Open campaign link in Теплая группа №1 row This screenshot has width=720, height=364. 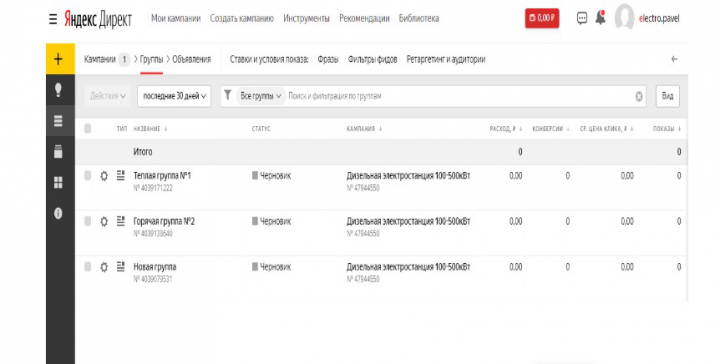click(x=408, y=176)
